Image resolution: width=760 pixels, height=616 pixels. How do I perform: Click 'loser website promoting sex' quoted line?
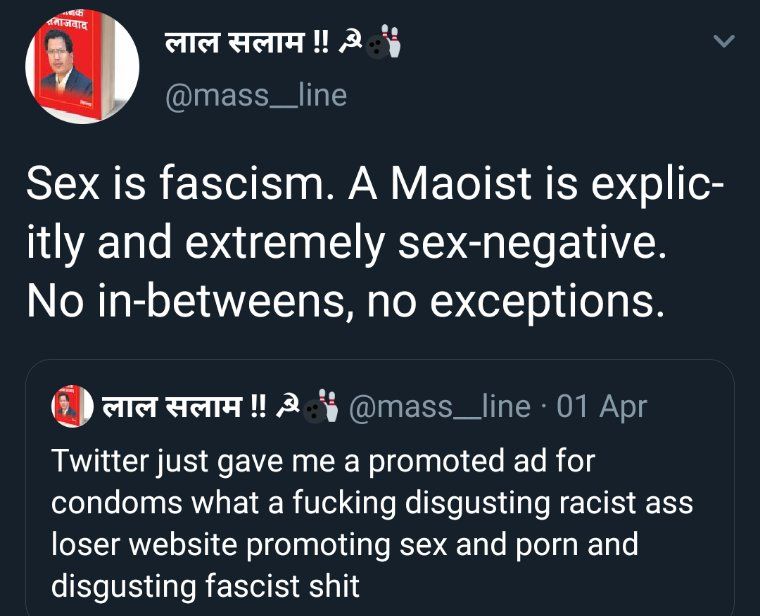coord(249,544)
